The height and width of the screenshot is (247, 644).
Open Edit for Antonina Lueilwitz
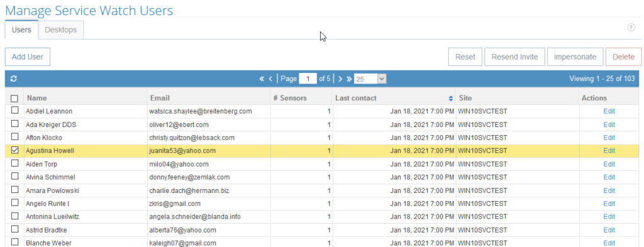pyautogui.click(x=609, y=217)
